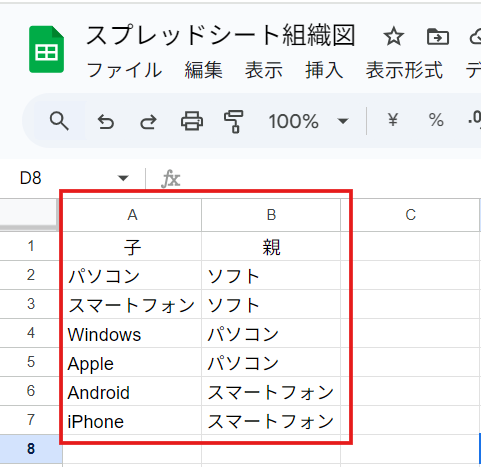Viewport: 481px width, 467px height.
Task: Click the move-to-folder icon
Action: pos(438,36)
